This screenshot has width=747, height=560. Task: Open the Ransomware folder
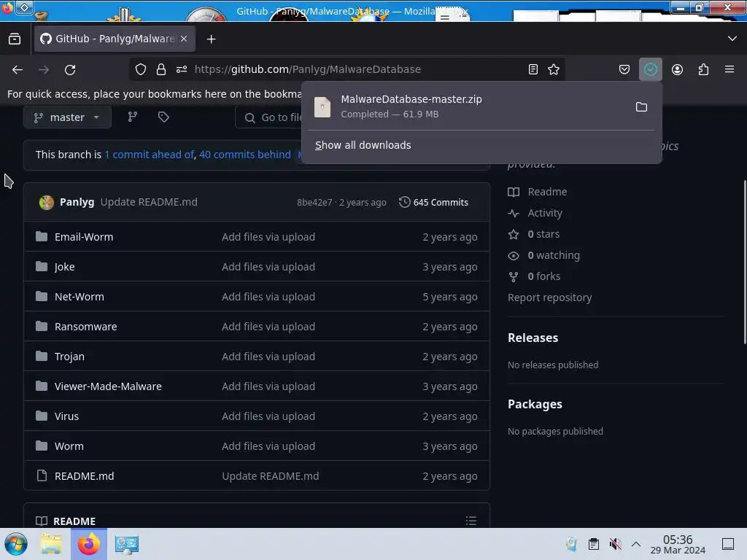86,327
